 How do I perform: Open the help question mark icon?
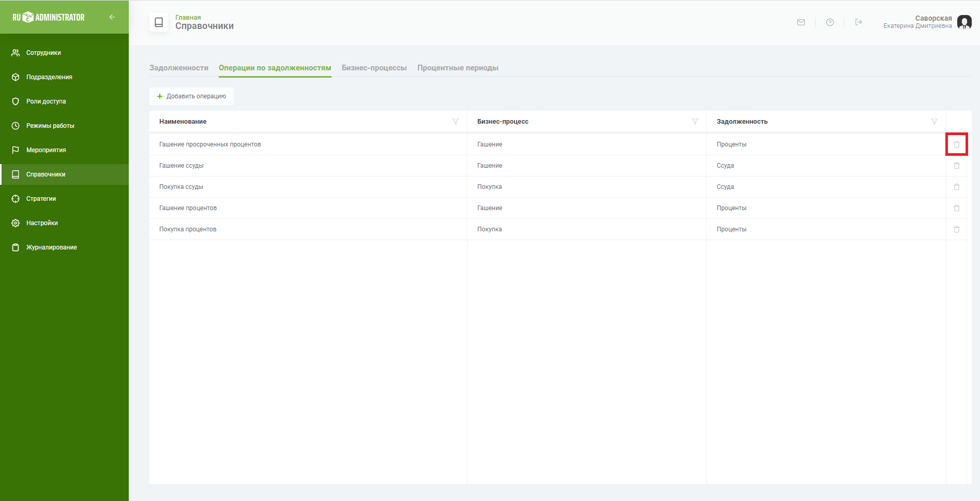point(830,22)
